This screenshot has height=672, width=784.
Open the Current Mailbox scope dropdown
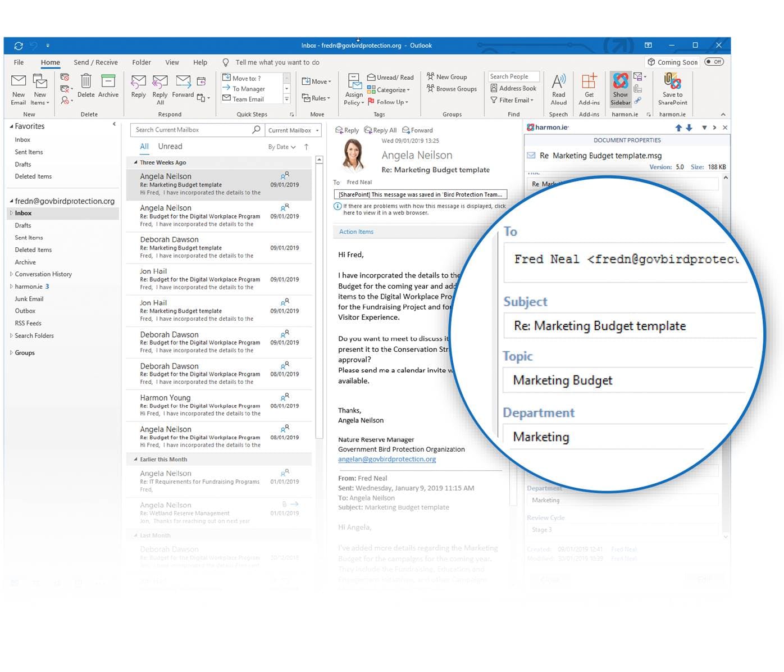(x=294, y=130)
